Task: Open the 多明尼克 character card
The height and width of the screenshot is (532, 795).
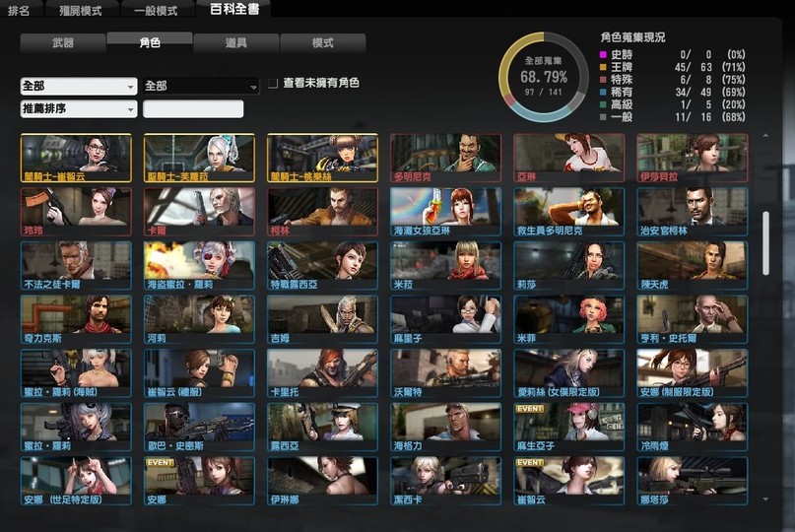Action: 445,158
